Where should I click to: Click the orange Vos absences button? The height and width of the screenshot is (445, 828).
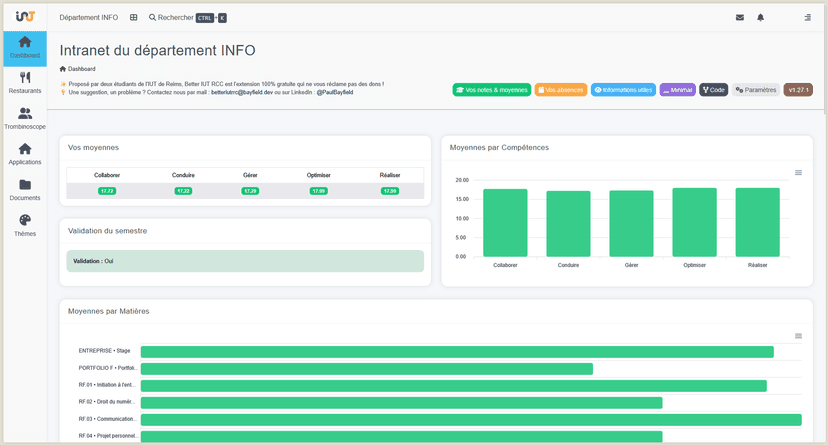tap(561, 90)
